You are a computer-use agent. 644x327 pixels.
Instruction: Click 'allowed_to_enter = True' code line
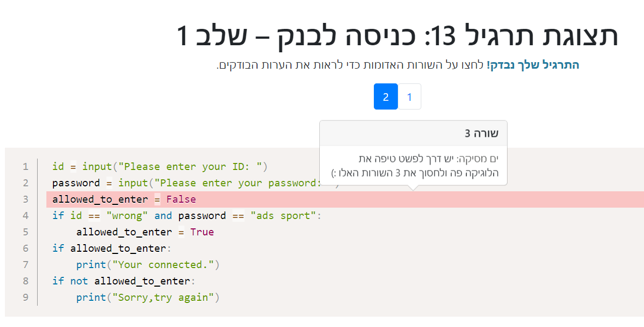pos(145,232)
